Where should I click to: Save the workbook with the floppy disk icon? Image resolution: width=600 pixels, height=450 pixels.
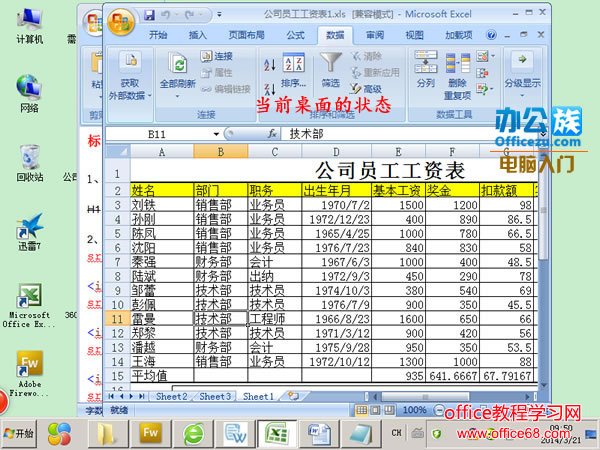click(x=149, y=15)
